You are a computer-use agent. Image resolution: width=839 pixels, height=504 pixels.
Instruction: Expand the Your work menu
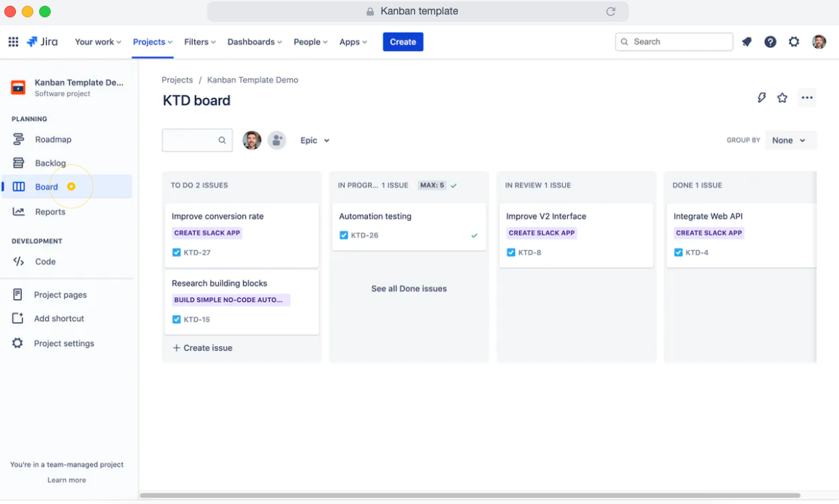tap(98, 42)
